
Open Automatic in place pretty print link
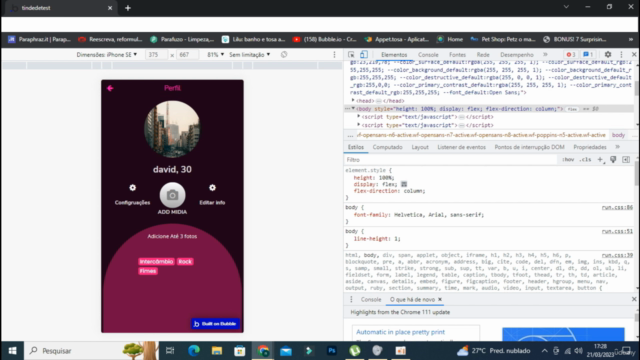pyautogui.click(x=400, y=332)
